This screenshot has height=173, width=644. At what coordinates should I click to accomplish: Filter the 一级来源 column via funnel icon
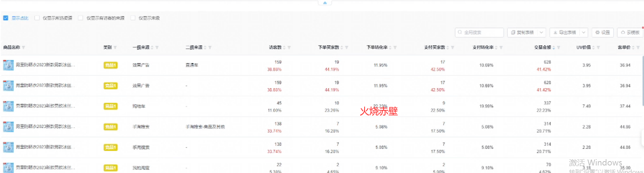pyautogui.click(x=157, y=48)
